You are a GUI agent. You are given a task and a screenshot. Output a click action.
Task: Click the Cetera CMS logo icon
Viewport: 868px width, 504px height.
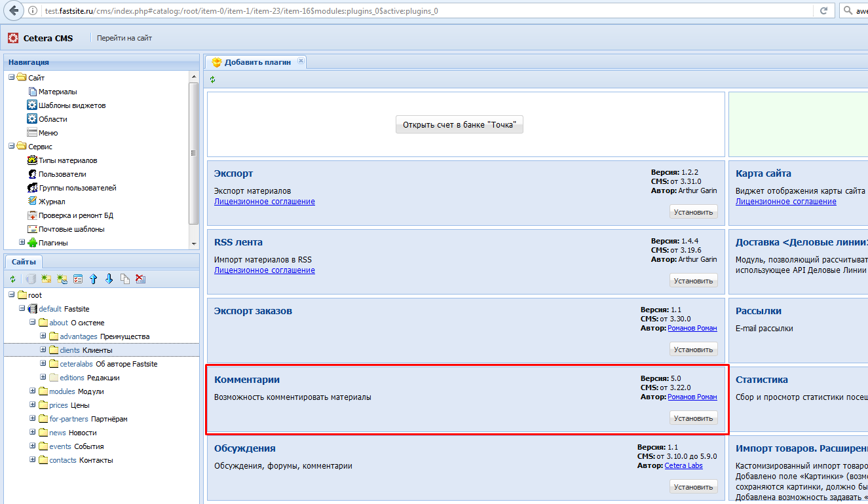[x=13, y=38]
